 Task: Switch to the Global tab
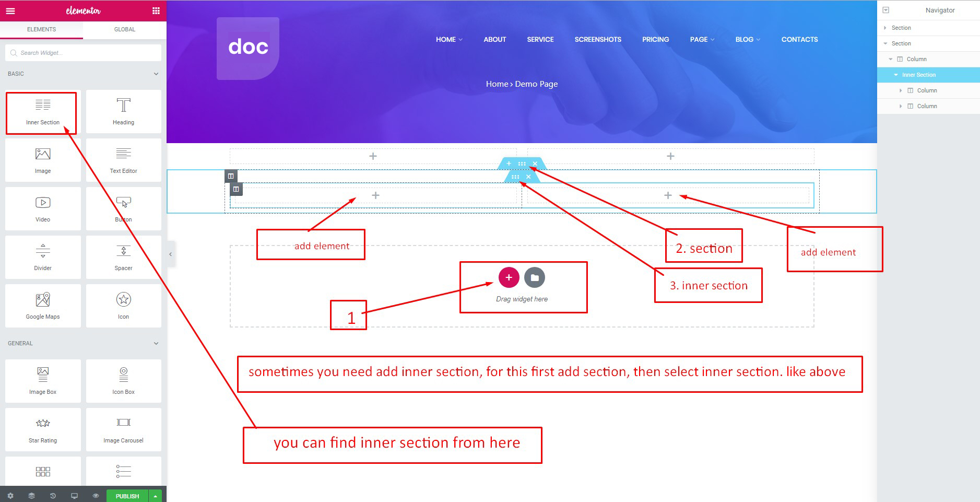click(125, 29)
